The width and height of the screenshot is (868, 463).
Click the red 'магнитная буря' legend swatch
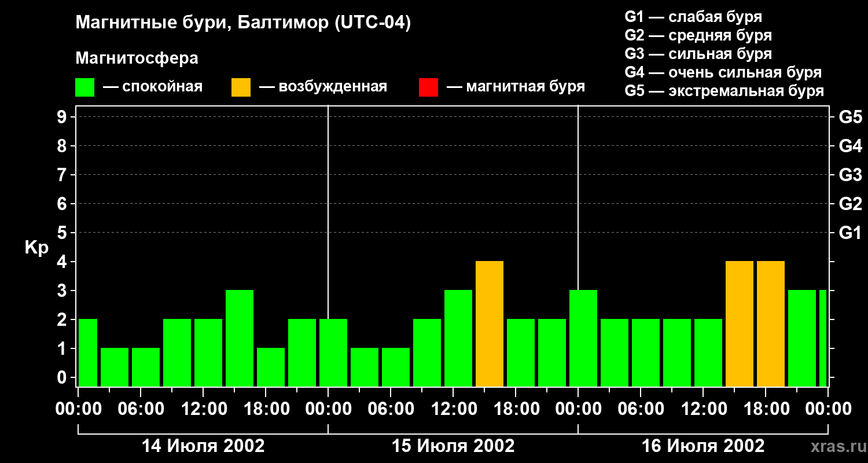[428, 87]
